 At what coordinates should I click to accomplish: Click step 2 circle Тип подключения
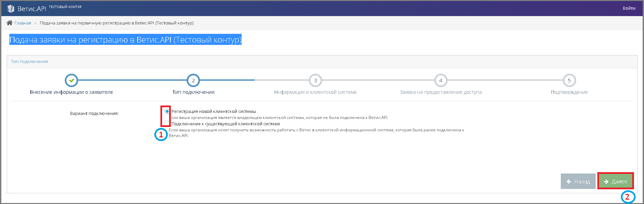click(193, 80)
